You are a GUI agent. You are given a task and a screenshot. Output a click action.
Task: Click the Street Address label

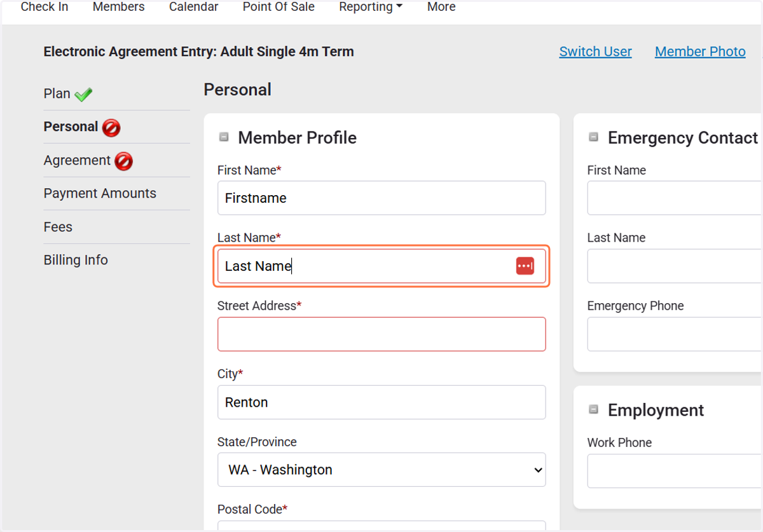tap(259, 306)
